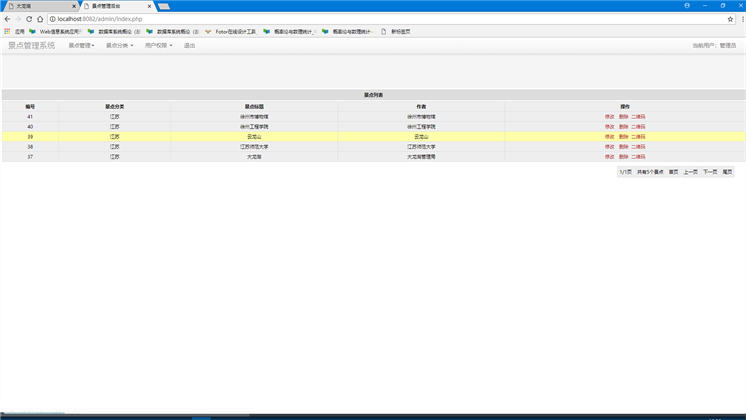Close the 大龙湖 browser tab
The width and height of the screenshot is (746, 420).
73,6
